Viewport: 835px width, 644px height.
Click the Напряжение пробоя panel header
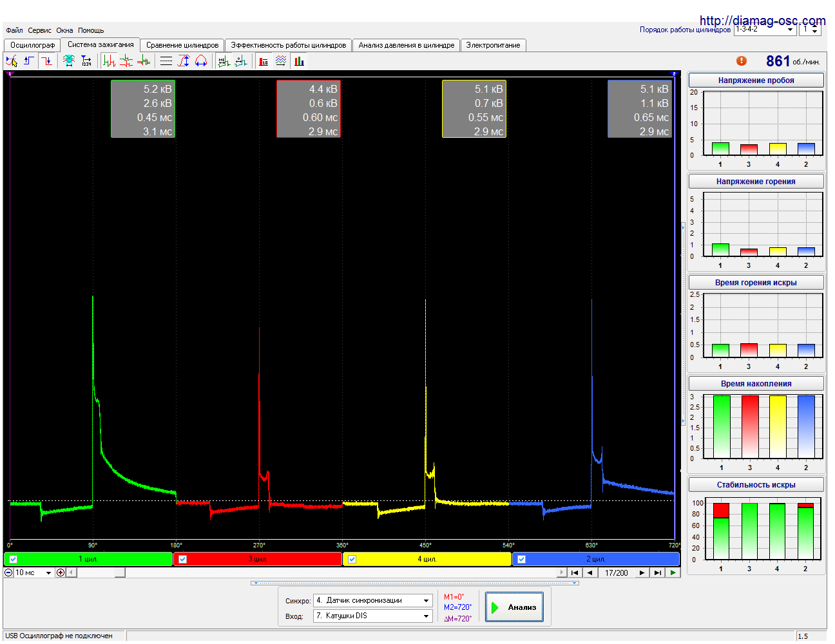[x=756, y=80]
